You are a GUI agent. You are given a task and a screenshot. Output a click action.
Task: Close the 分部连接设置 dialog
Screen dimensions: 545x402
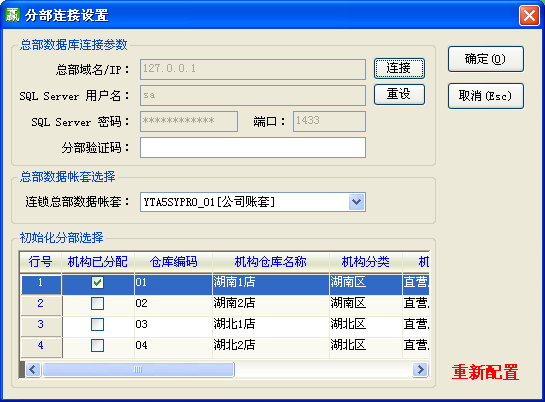529,16
